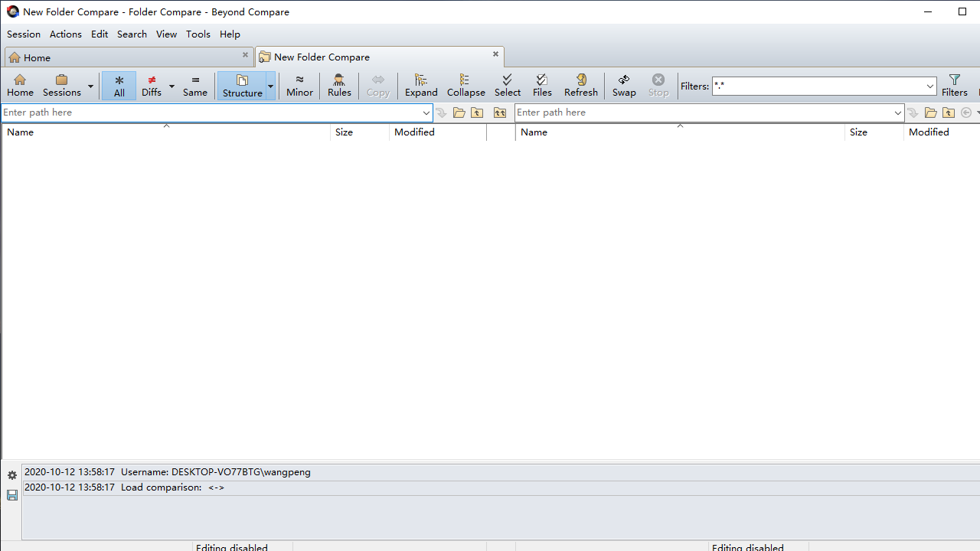Toggle the Minor differences button
Viewport: 980px width, 551px height.
click(299, 85)
